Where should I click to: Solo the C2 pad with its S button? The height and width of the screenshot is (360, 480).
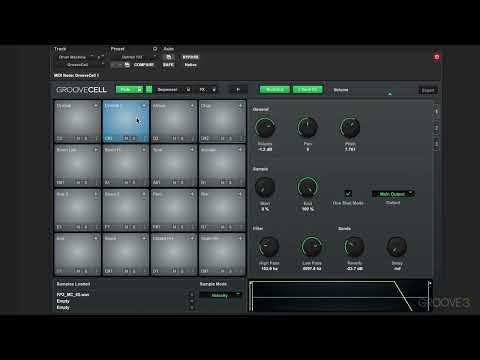point(86,138)
